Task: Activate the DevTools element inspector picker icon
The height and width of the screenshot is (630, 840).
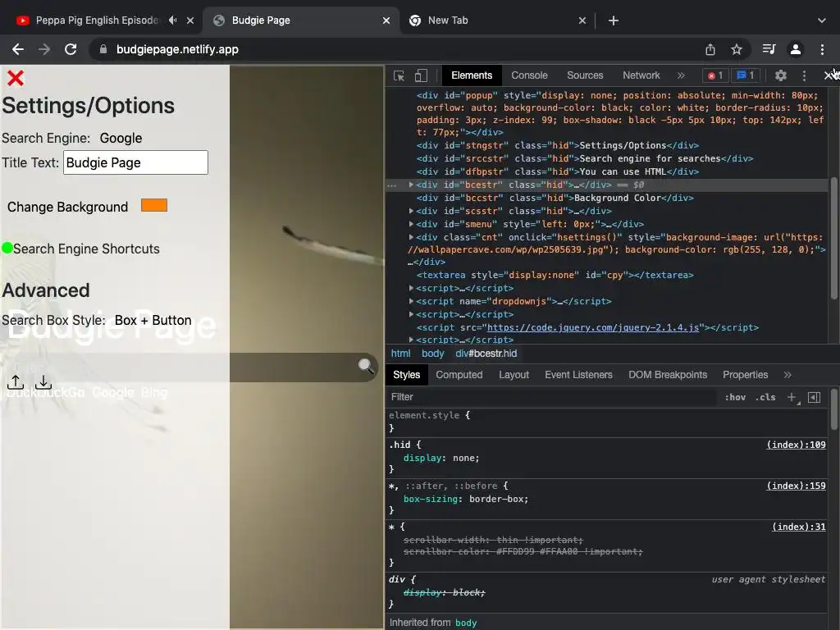Action: click(399, 75)
